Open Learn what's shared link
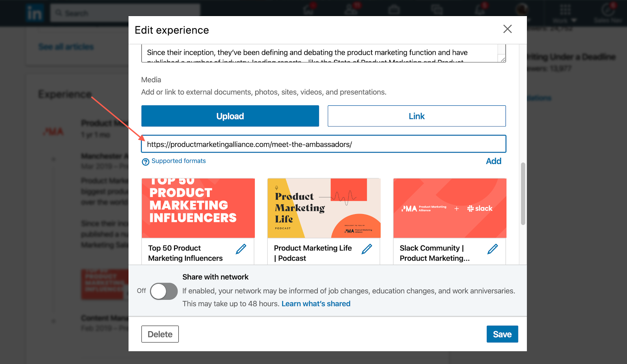The image size is (627, 364). point(316,304)
